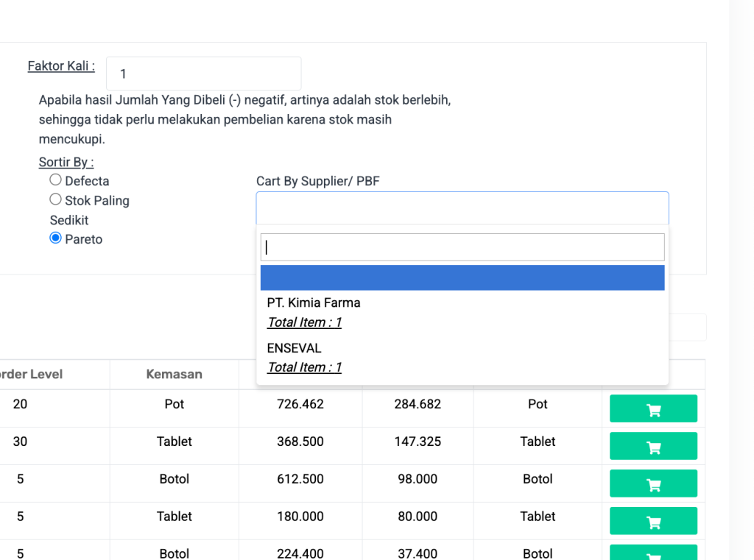This screenshot has width=754, height=560.
Task: Add the 180.000 Tablet row to cart
Action: tap(652, 521)
